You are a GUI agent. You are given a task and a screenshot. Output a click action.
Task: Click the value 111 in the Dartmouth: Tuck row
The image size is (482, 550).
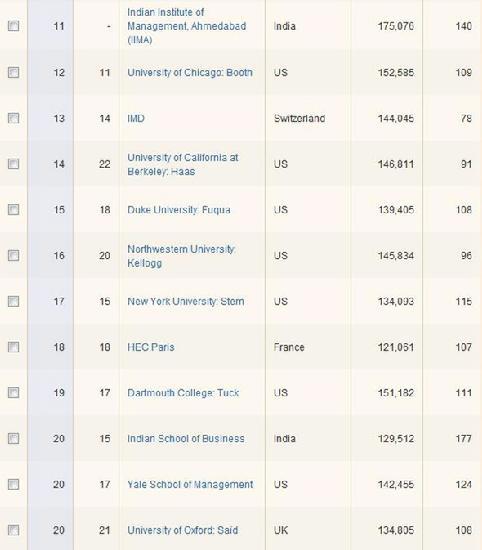tap(463, 393)
